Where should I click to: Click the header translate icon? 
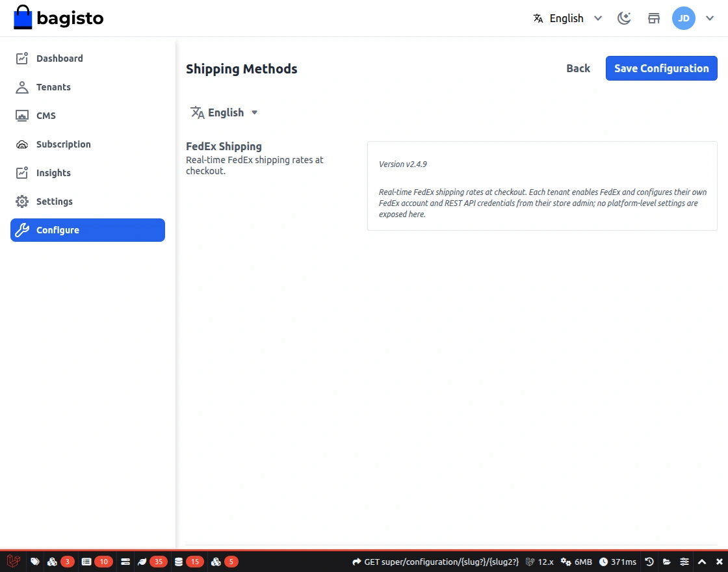(x=538, y=18)
